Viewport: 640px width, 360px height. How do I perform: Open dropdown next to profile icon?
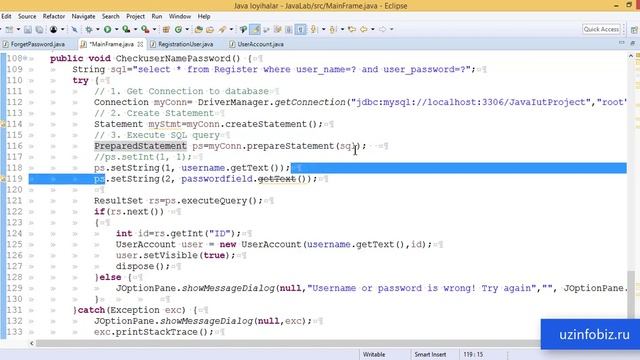[x=62, y=29]
